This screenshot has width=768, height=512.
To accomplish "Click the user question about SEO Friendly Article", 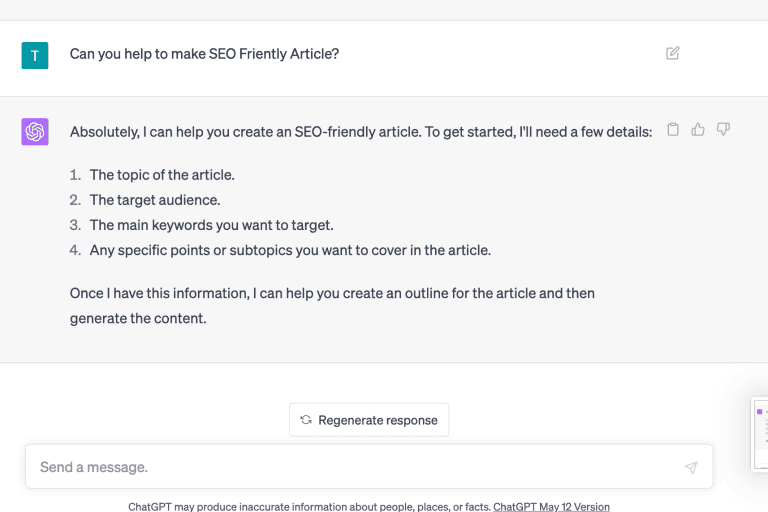I will (x=204, y=54).
